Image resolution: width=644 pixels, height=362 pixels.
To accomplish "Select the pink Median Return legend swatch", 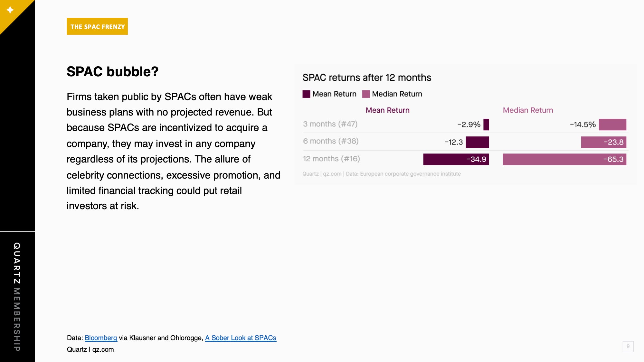I will click(366, 94).
